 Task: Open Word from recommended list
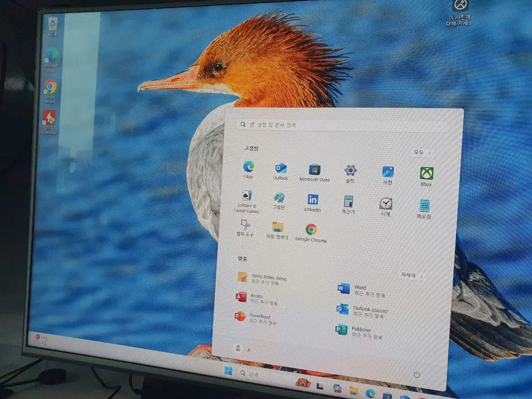(x=362, y=290)
